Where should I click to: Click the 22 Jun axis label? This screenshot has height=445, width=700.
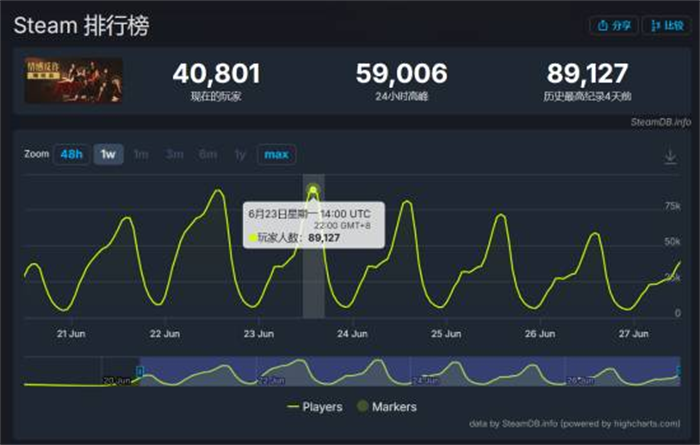[x=165, y=334]
